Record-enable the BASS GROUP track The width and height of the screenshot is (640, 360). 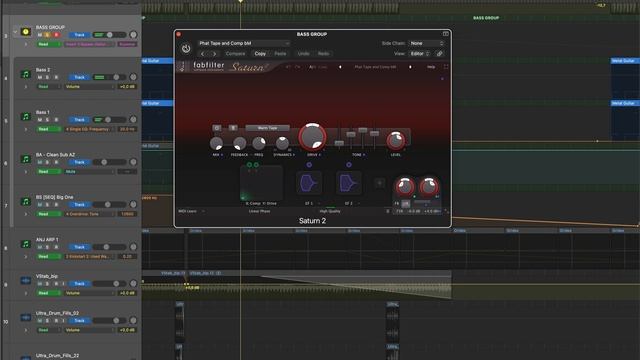(56, 35)
